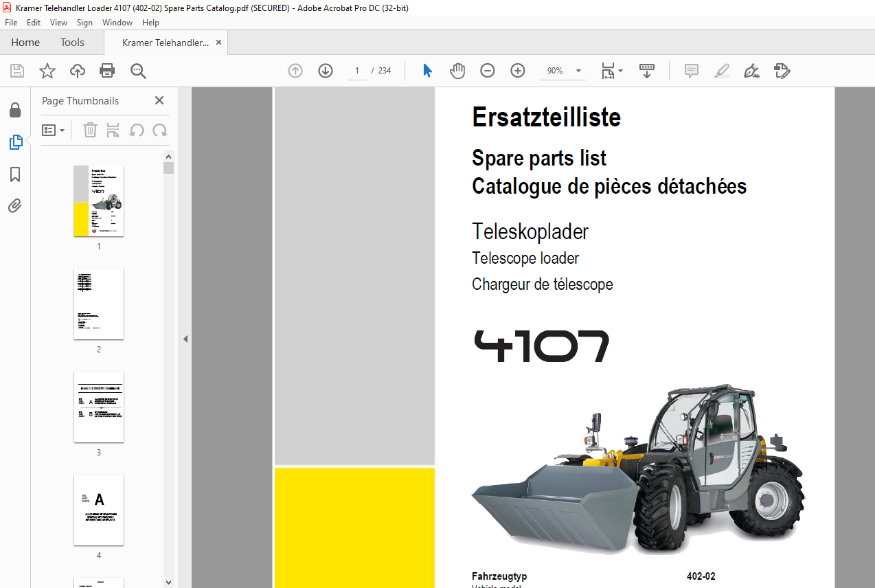Open the Find text search tool
The width and height of the screenshot is (875, 588).
coord(138,71)
